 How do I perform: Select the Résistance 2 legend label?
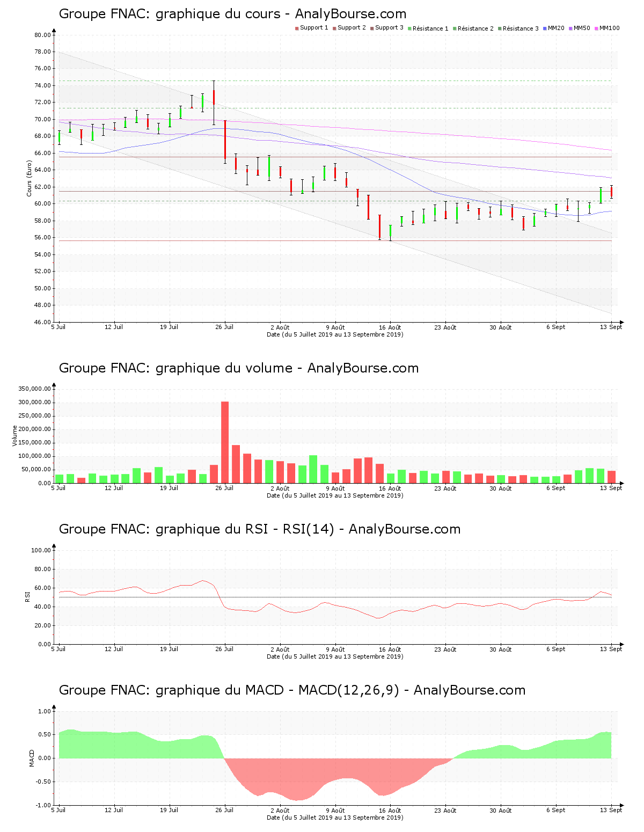[x=473, y=28]
